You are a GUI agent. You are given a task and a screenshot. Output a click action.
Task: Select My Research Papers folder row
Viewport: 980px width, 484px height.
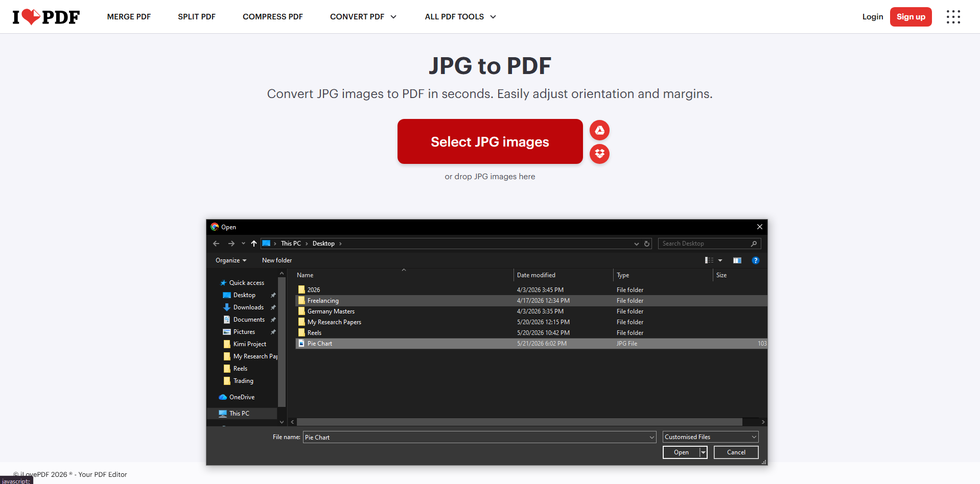pyautogui.click(x=531, y=322)
